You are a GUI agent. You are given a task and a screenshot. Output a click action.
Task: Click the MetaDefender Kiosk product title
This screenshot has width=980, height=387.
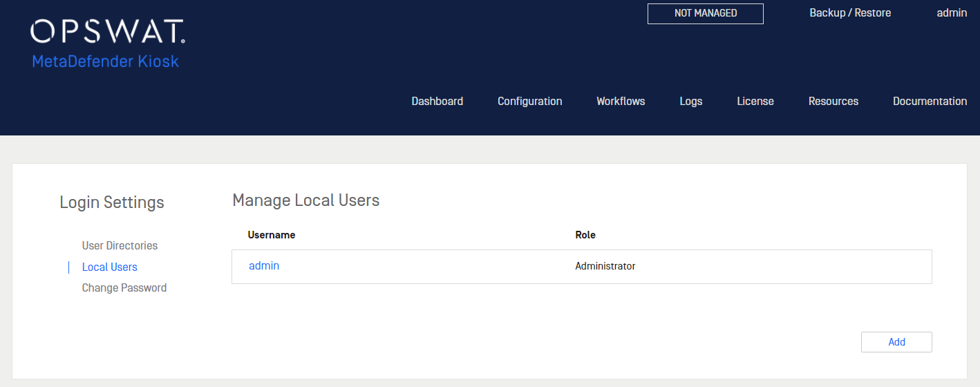click(105, 62)
